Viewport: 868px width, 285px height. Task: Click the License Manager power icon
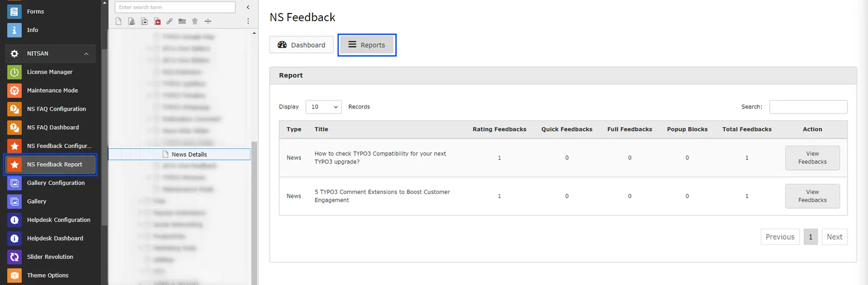pos(15,72)
